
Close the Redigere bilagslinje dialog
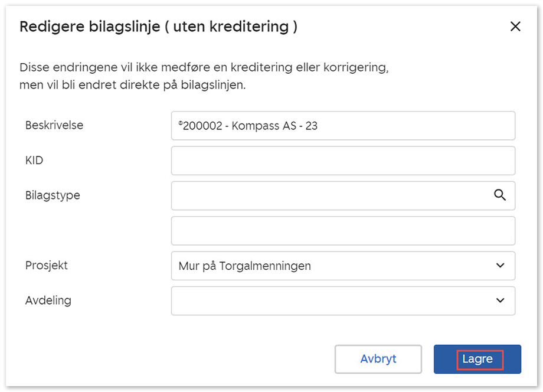[x=515, y=27]
